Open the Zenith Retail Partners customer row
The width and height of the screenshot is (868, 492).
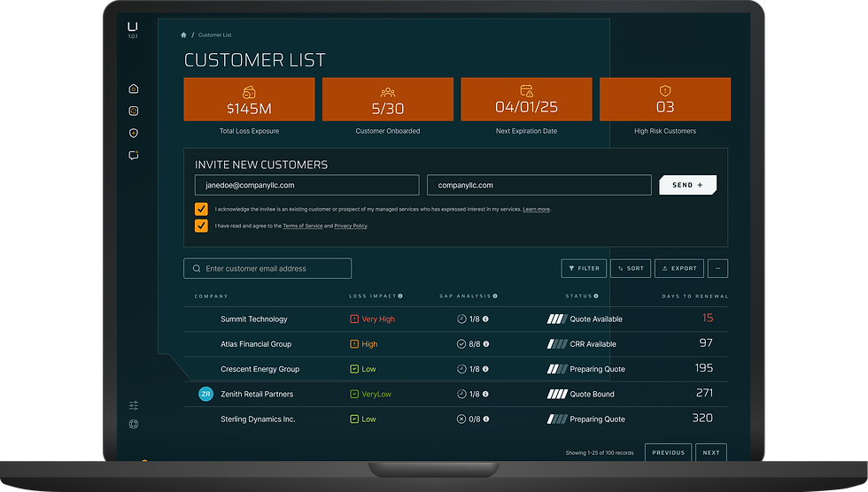click(455, 394)
